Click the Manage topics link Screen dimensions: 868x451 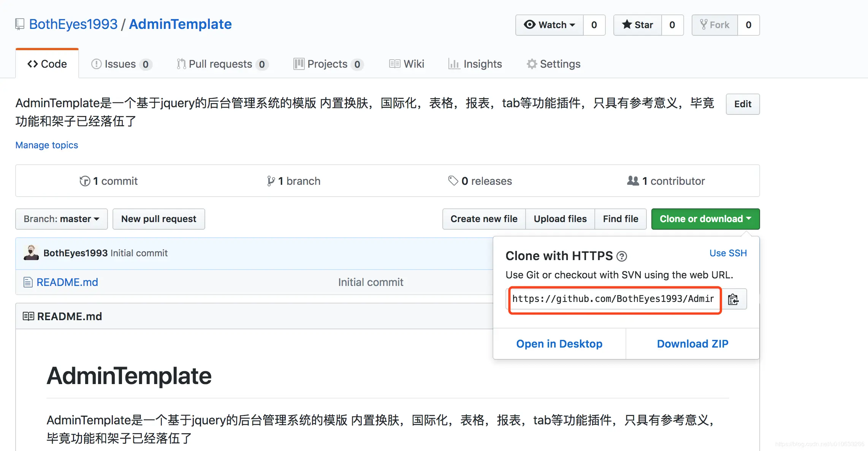point(47,145)
